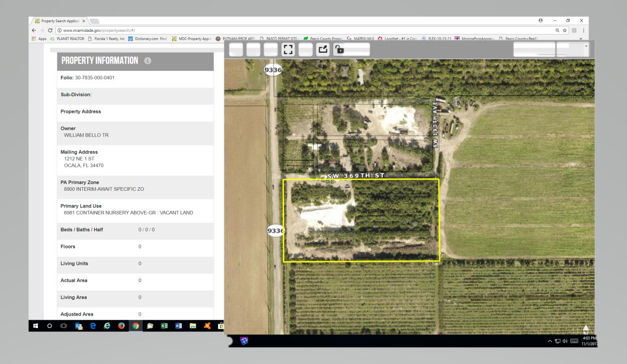
Task: Open a new browser tab
Action: 95,21
